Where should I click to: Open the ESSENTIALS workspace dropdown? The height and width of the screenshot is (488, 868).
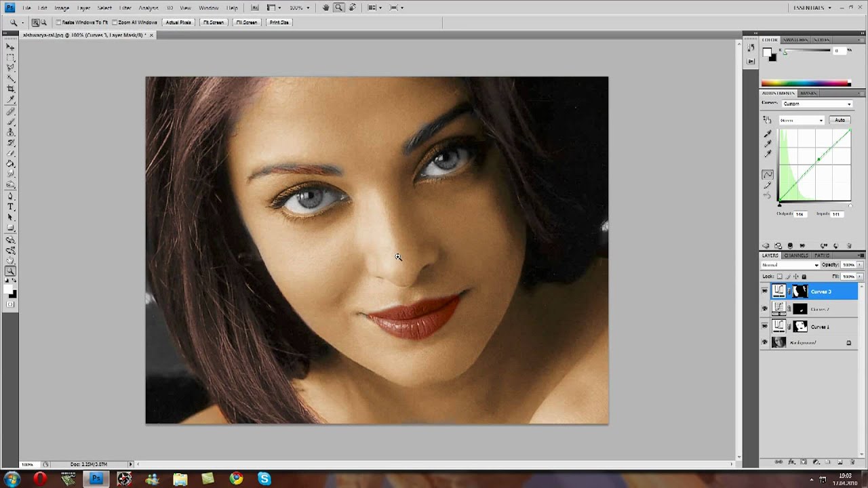coord(812,7)
